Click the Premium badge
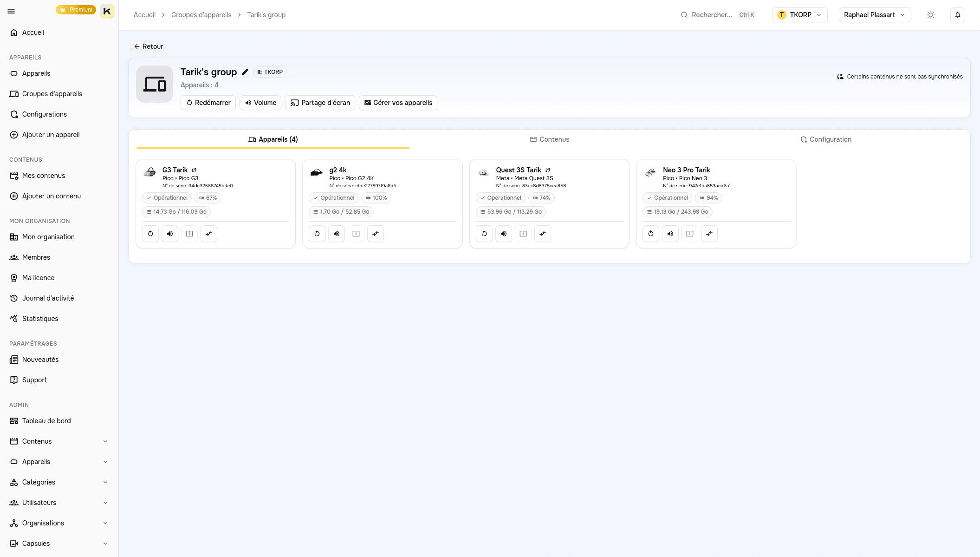Screen dimensions: 980x557 [76, 10]
